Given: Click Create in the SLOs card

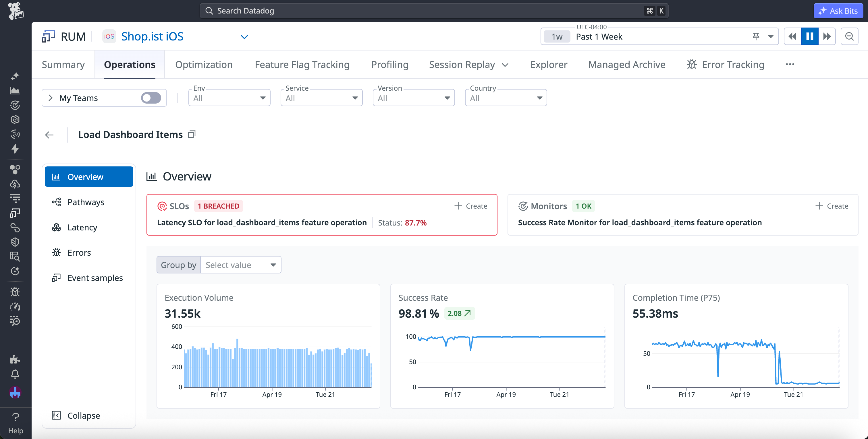Looking at the screenshot, I should [x=471, y=206].
